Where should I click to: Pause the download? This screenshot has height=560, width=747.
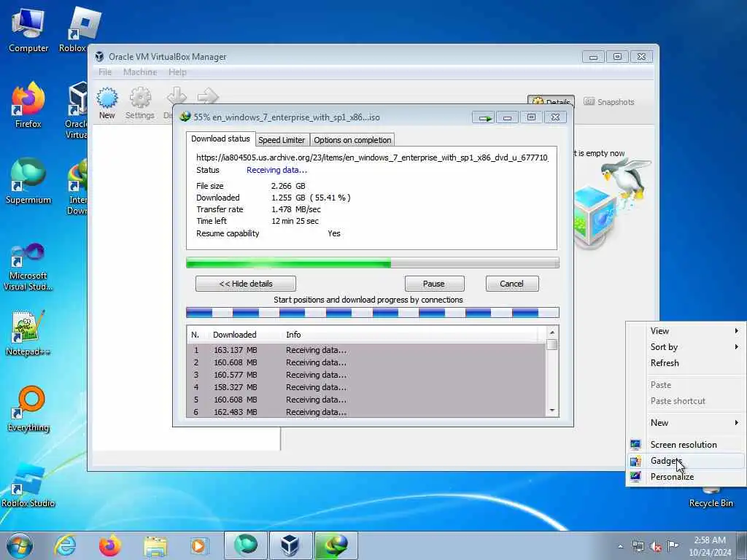434,284
